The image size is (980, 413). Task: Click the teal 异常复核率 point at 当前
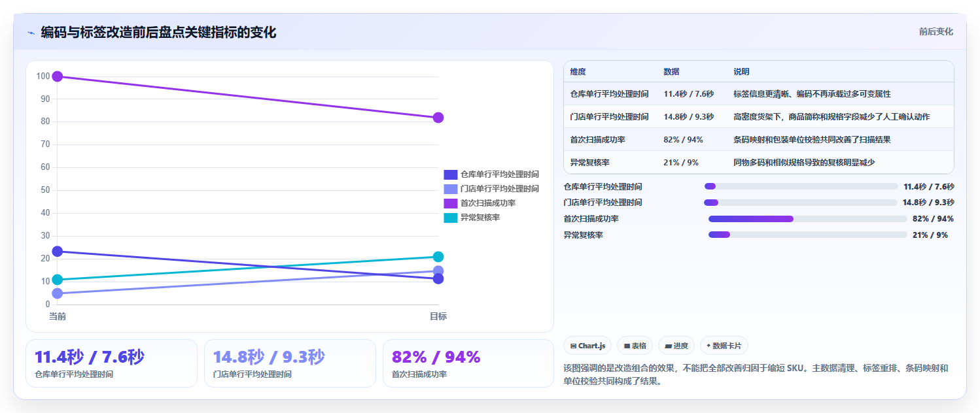coord(58,280)
